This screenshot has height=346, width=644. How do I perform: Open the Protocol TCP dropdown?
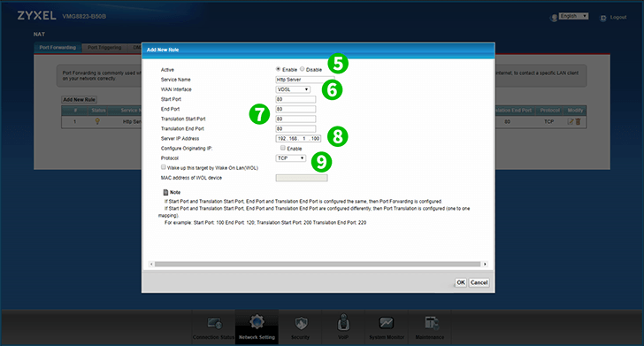tap(291, 158)
